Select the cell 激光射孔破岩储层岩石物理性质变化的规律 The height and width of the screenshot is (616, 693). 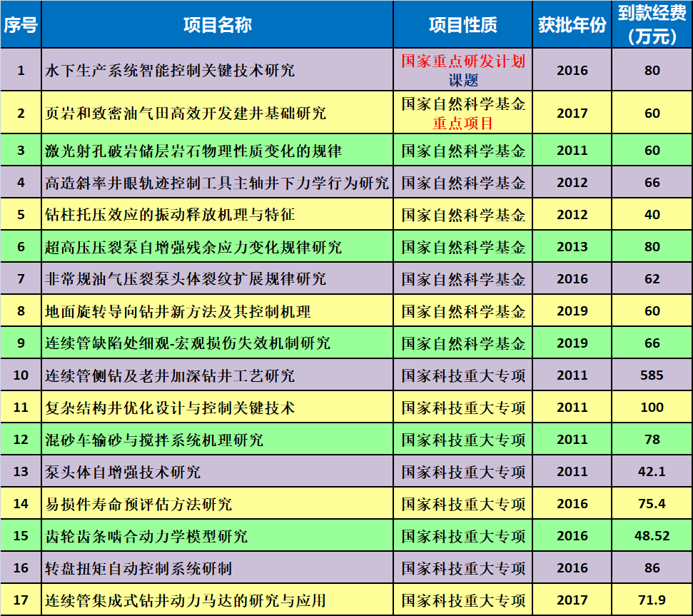[x=193, y=151]
